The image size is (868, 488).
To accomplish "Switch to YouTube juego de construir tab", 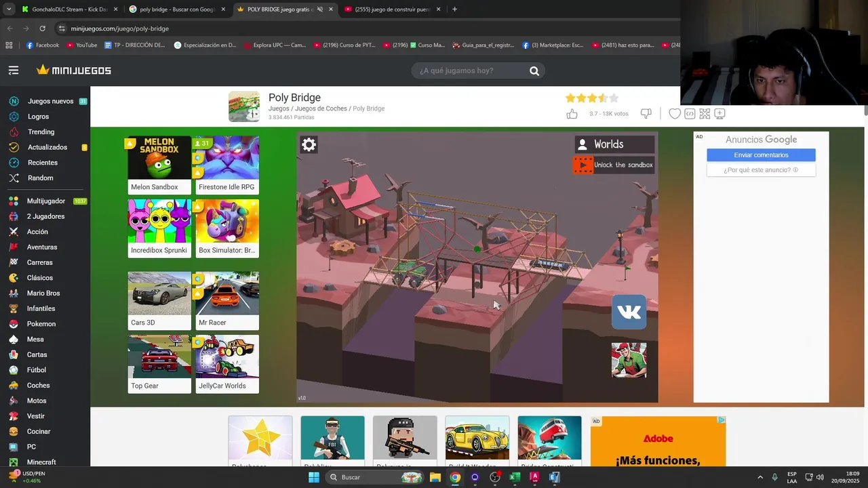I will click(392, 9).
